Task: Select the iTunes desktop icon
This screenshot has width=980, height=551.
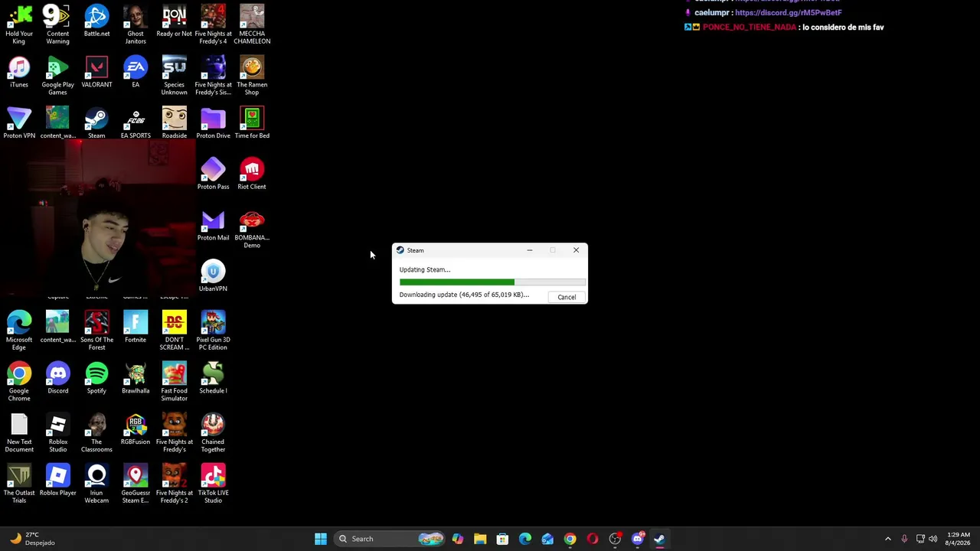Action: (19, 72)
